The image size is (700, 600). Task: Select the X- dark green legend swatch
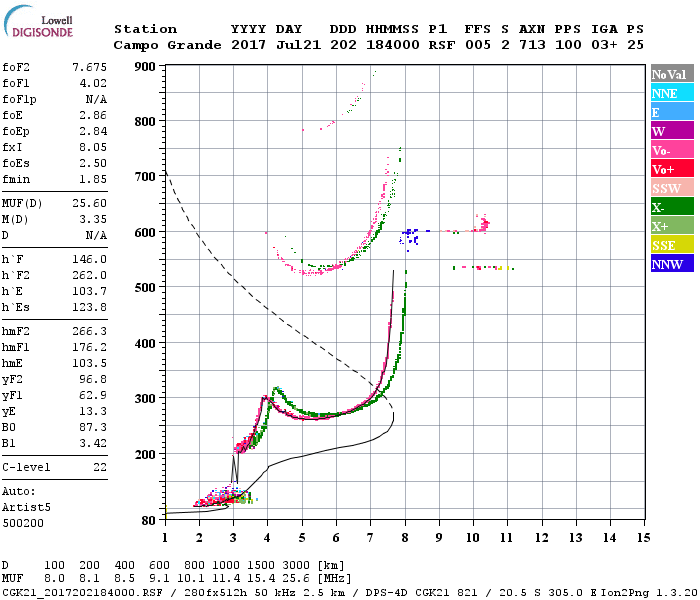click(x=672, y=207)
